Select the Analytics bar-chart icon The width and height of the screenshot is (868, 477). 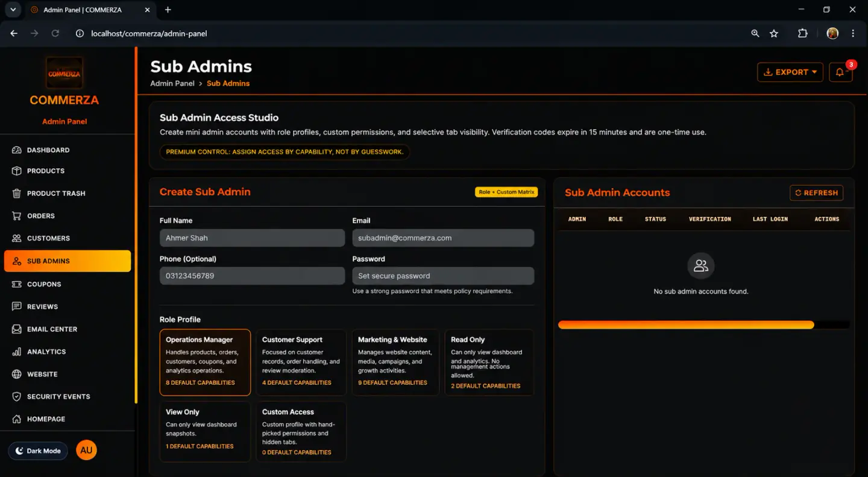(17, 352)
